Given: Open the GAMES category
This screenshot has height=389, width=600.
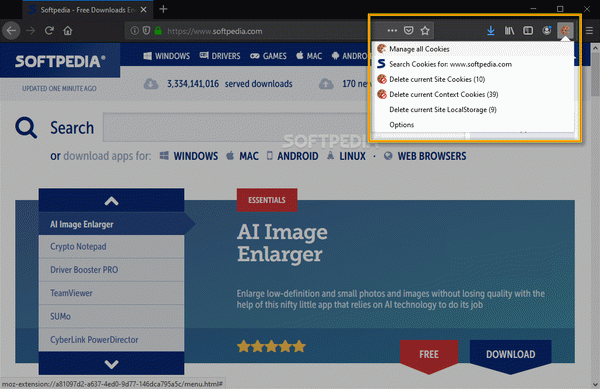Looking at the screenshot, I should pos(268,56).
